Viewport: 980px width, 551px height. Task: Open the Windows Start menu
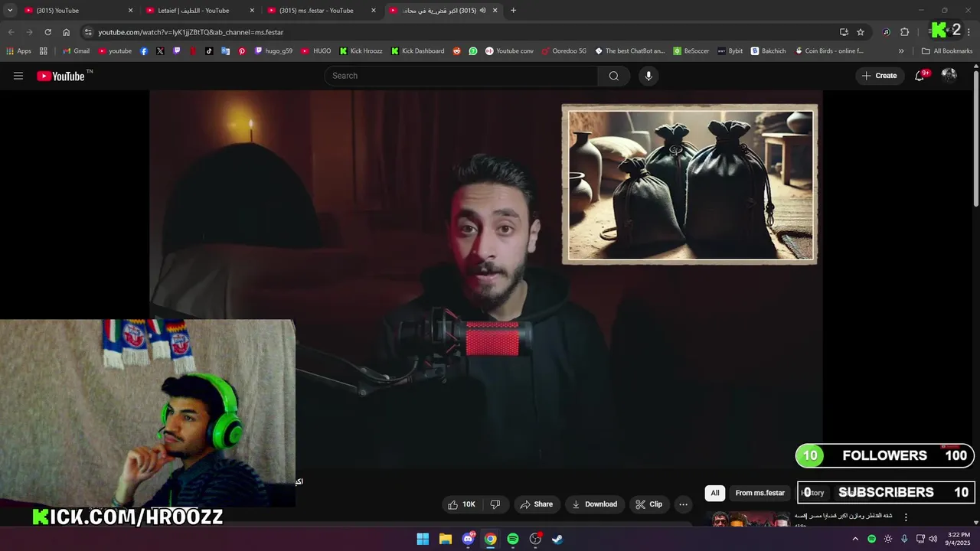point(423,539)
